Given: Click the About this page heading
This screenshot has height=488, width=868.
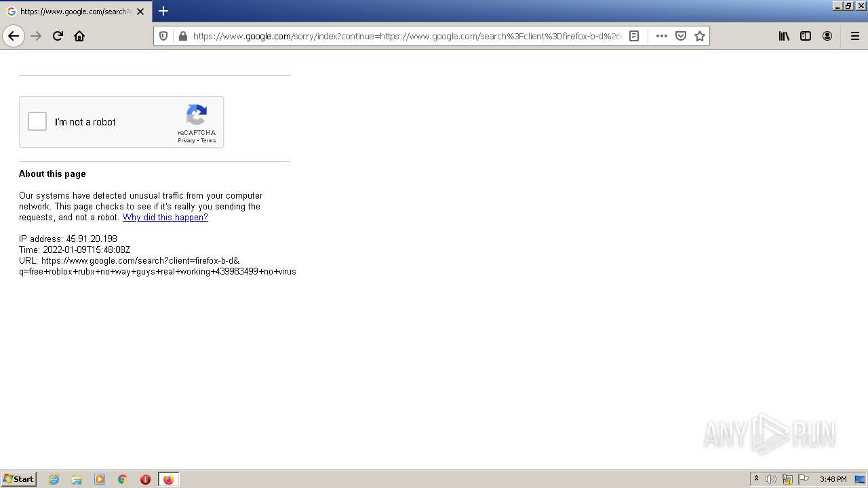Looking at the screenshot, I should 52,174.
